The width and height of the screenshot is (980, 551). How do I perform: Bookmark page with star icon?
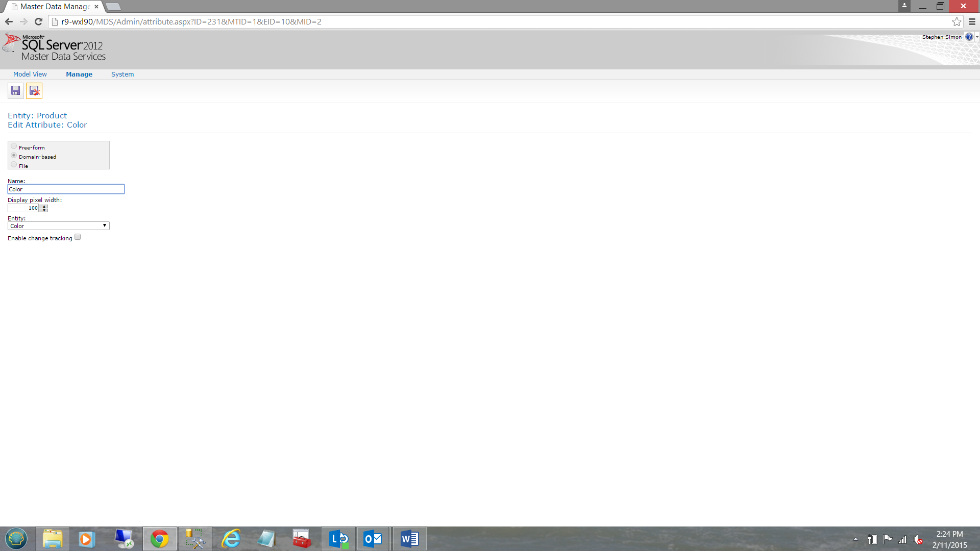pyautogui.click(x=957, y=21)
